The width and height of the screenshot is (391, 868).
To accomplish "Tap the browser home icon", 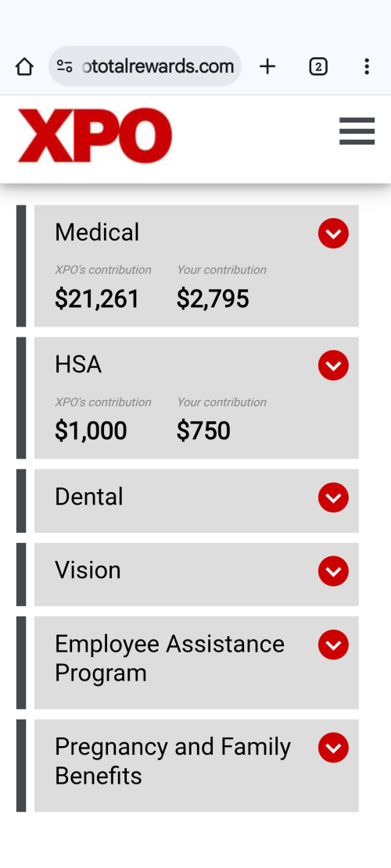I will [x=24, y=67].
